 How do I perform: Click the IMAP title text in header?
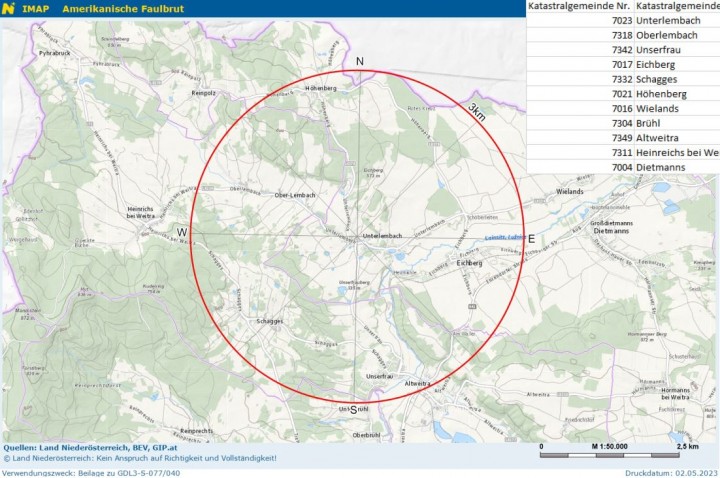[35, 9]
